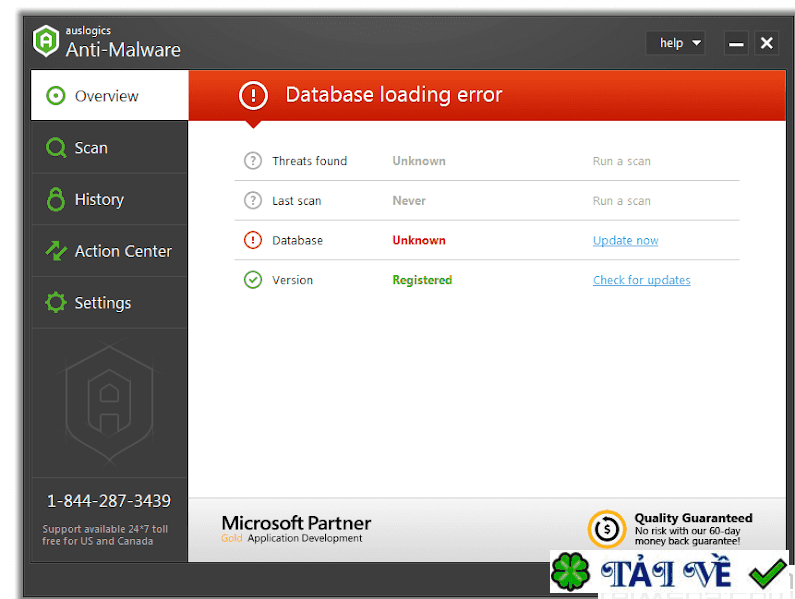The width and height of the screenshot is (795, 599).
Task: Click the Support available 24*7 text
Action: point(105,535)
